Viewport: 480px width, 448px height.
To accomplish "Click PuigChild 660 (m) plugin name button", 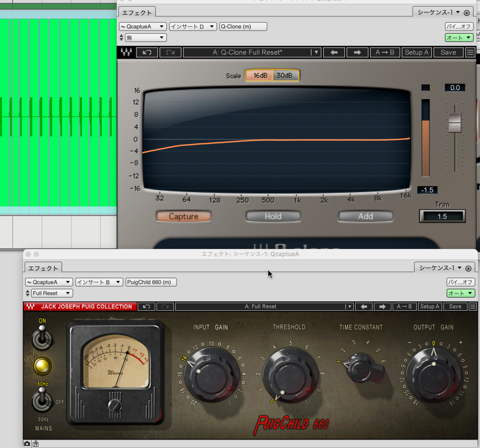I will (151, 282).
